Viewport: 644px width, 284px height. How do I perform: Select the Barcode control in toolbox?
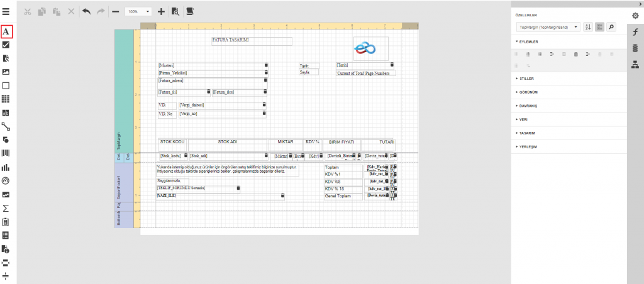[x=6, y=153]
